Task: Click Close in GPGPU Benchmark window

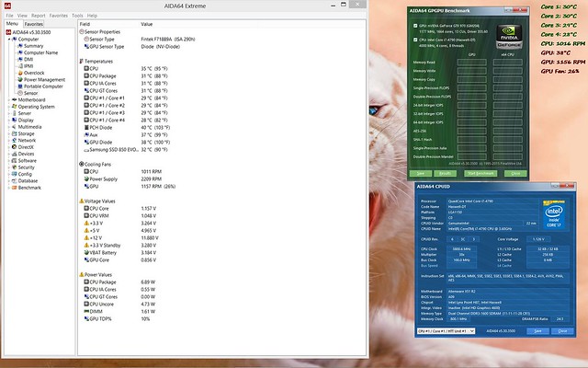Action: pos(515,174)
